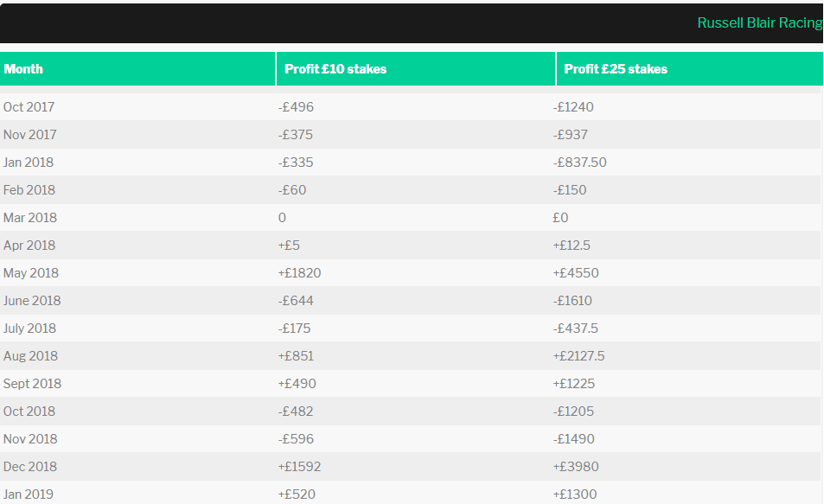Click the +£1820 May 2018 profit

[299, 273]
